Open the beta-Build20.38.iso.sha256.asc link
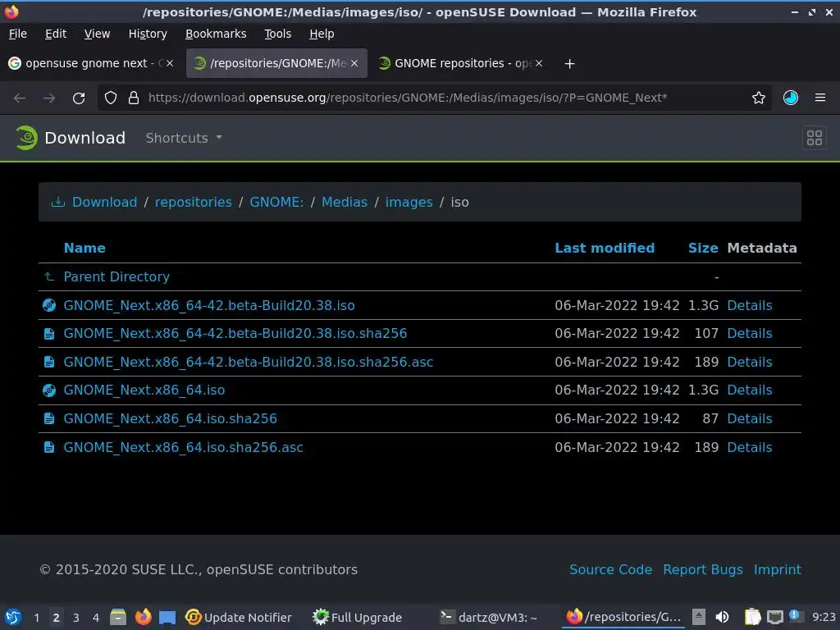The height and width of the screenshot is (630, 840). pyautogui.click(x=248, y=362)
